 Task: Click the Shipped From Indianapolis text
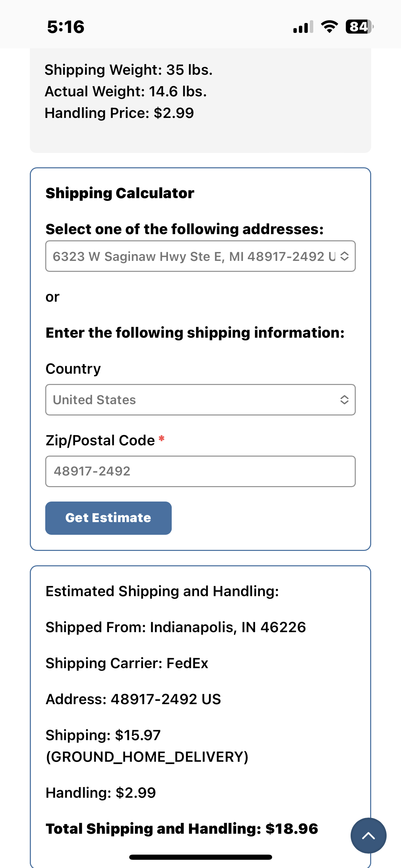click(175, 627)
